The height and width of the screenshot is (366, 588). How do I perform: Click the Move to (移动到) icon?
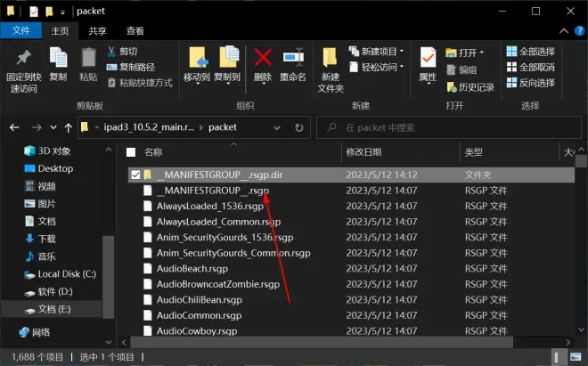(x=197, y=59)
